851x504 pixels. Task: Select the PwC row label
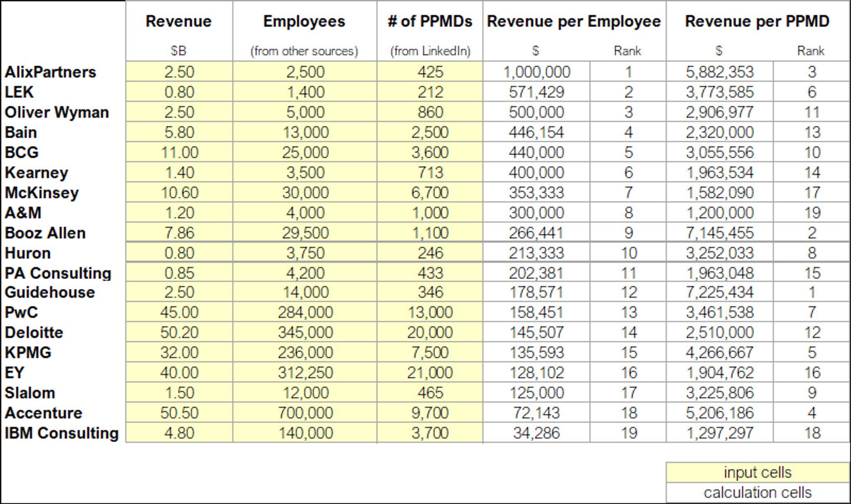pyautogui.click(x=21, y=312)
